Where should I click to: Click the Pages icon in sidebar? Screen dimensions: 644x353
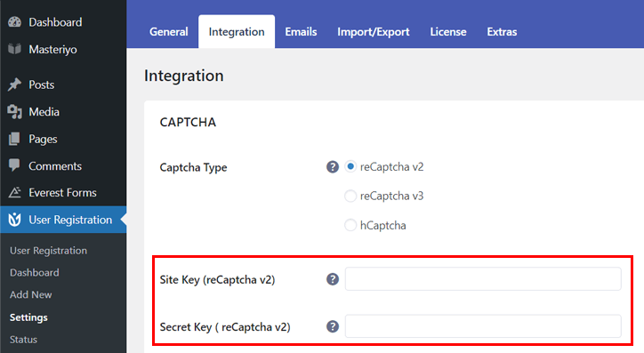(x=14, y=139)
